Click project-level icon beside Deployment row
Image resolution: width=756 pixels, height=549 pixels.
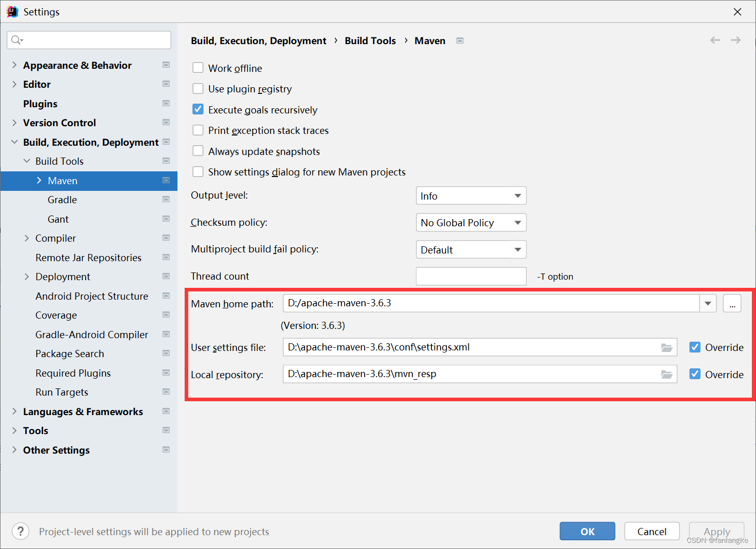click(x=166, y=276)
